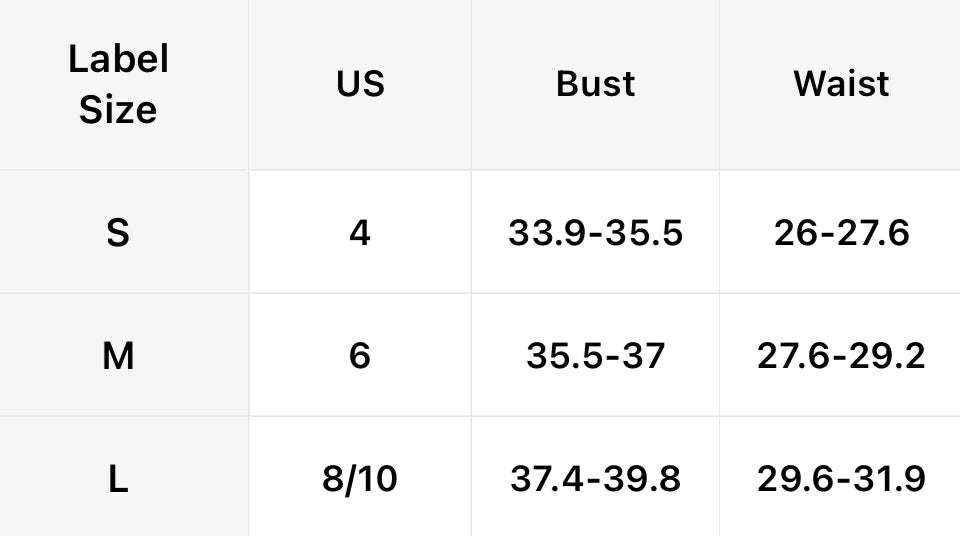Click the Bust column header
Screen dimensions: 960x536
595,84
